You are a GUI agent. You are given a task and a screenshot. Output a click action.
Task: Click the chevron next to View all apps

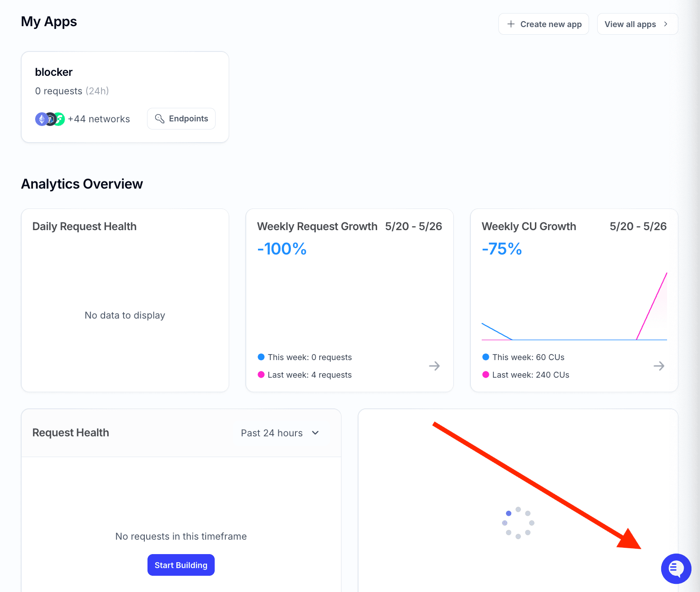(x=667, y=24)
